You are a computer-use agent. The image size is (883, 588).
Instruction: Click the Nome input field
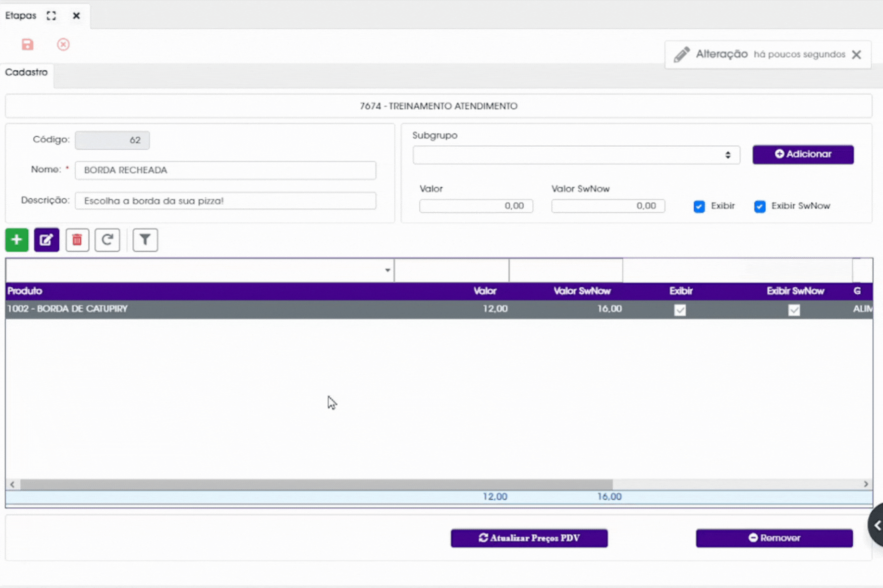click(225, 170)
